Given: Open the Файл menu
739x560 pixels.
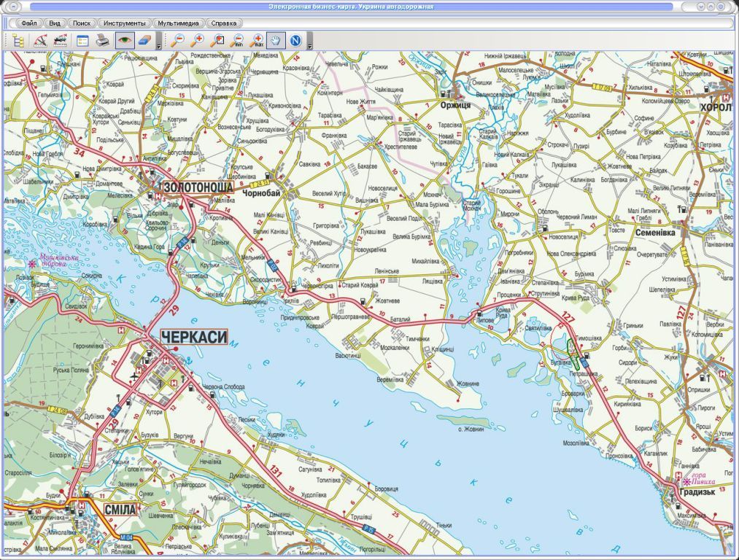Looking at the screenshot, I should [29, 23].
